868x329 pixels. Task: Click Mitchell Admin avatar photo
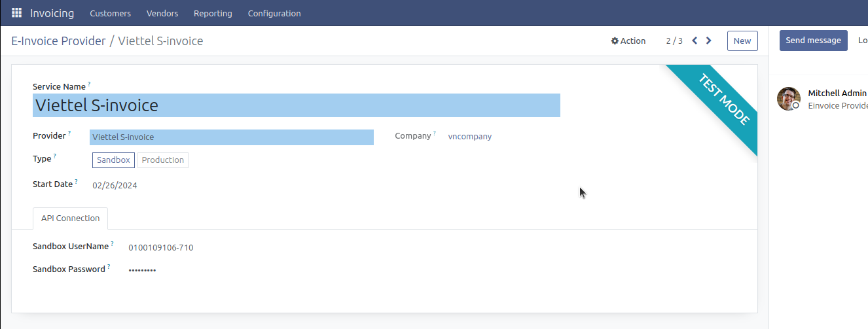(x=788, y=99)
